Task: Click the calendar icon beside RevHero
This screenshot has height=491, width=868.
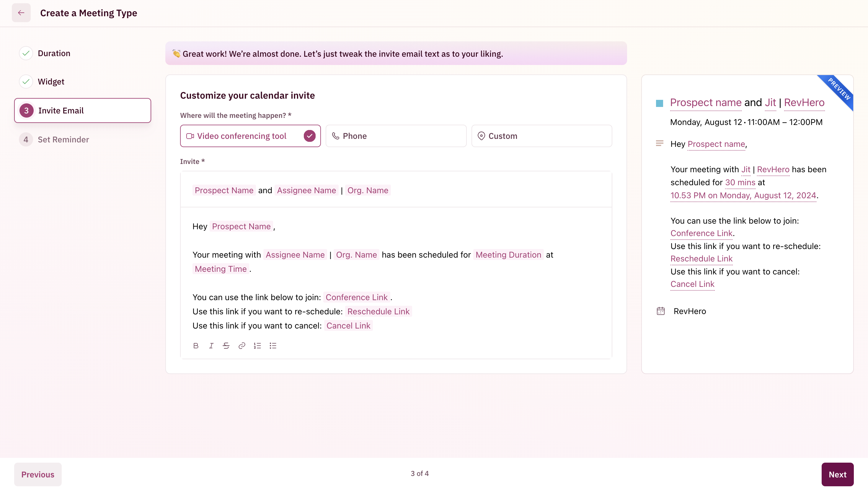Action: tap(660, 311)
